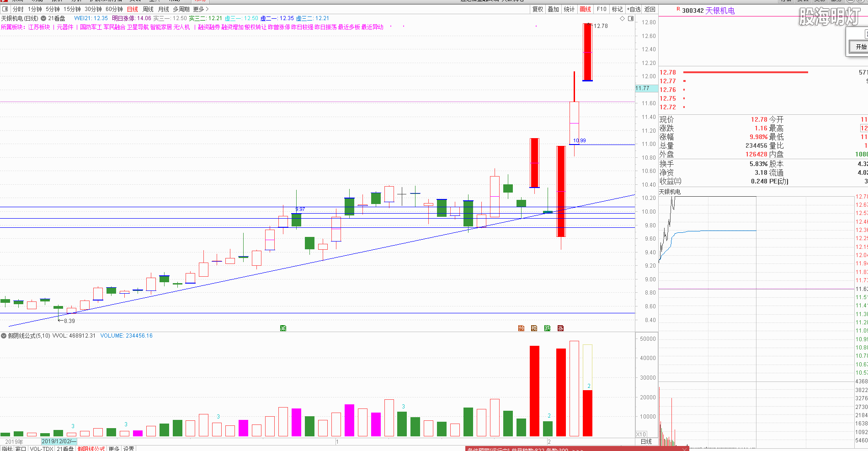Image resolution: width=868 pixels, height=451 pixels.
Task: Click the round arrow icon next to 天银机电(日线)
Action: [43, 18]
